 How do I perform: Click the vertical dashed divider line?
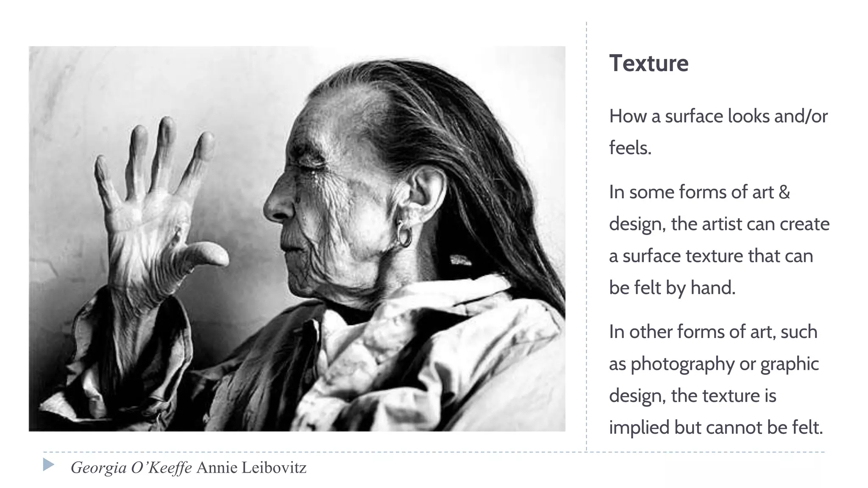pos(587,236)
